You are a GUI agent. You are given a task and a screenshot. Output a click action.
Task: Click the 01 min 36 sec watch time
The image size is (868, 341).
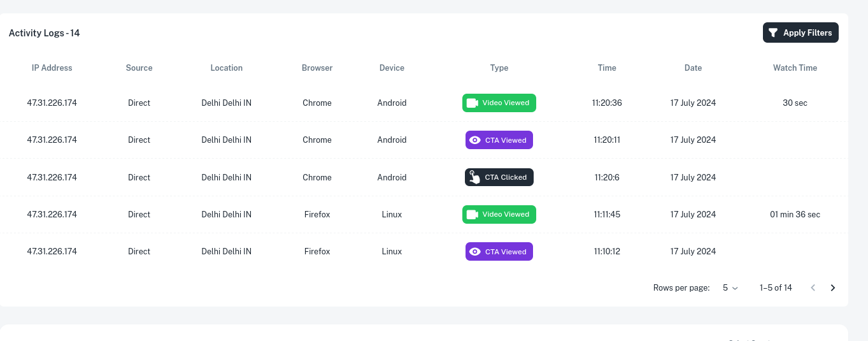[795, 215]
